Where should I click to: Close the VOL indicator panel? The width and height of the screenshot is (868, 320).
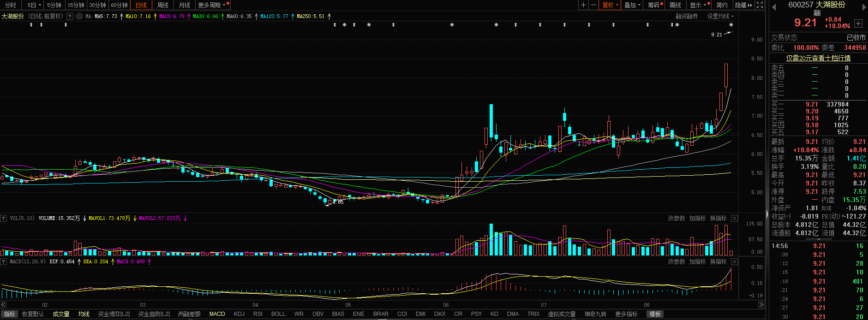(734, 218)
